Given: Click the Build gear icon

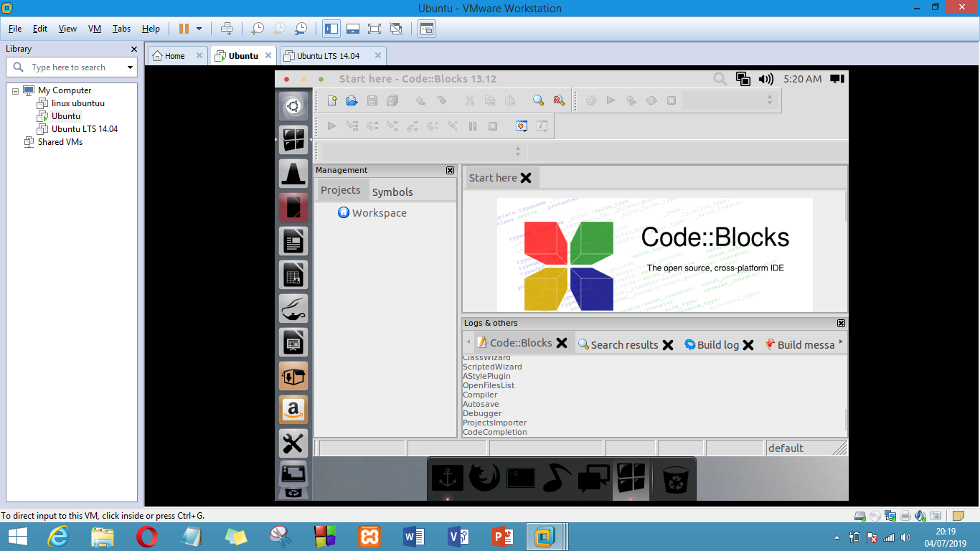Looking at the screenshot, I should [591, 100].
